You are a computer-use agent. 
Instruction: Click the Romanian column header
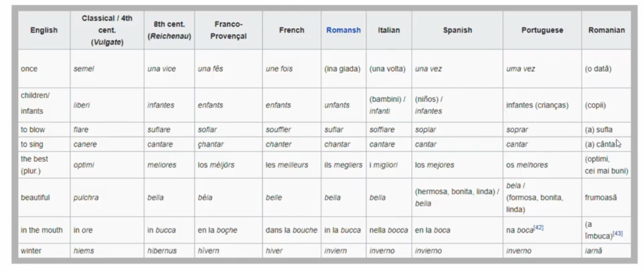606,30
